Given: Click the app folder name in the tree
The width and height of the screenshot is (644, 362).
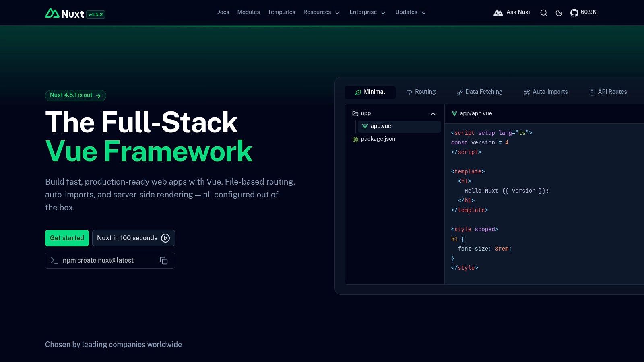Looking at the screenshot, I should coord(366,113).
